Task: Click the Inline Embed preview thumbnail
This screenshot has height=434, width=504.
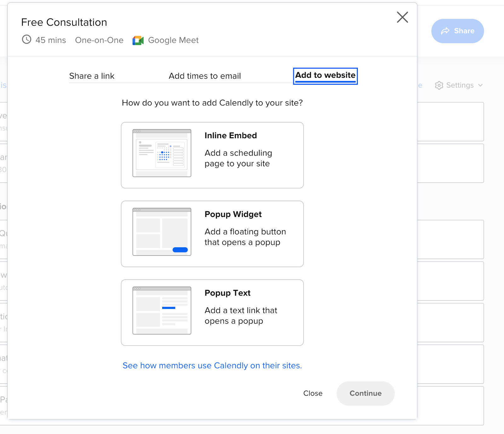Action: click(162, 153)
